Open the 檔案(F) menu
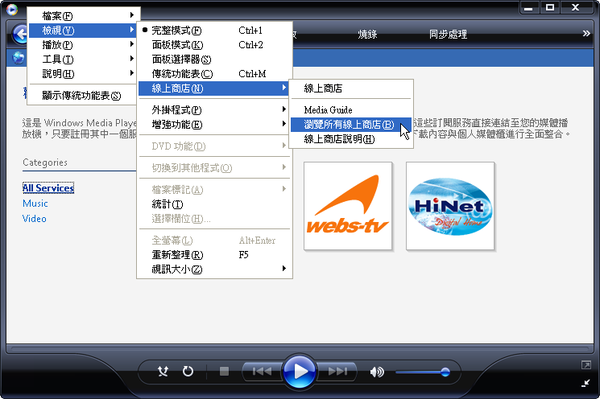The image size is (600, 399). (82, 16)
